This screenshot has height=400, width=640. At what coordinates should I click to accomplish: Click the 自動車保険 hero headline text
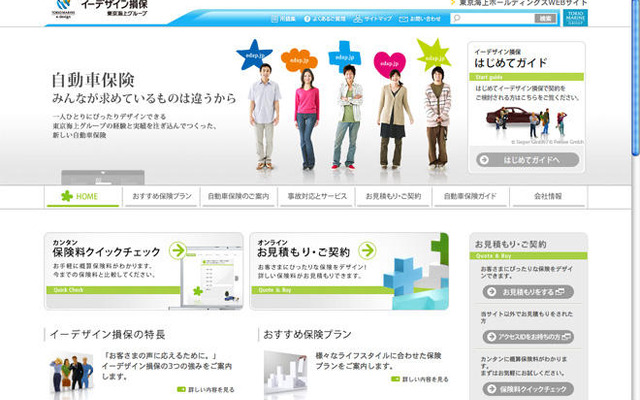[x=93, y=80]
